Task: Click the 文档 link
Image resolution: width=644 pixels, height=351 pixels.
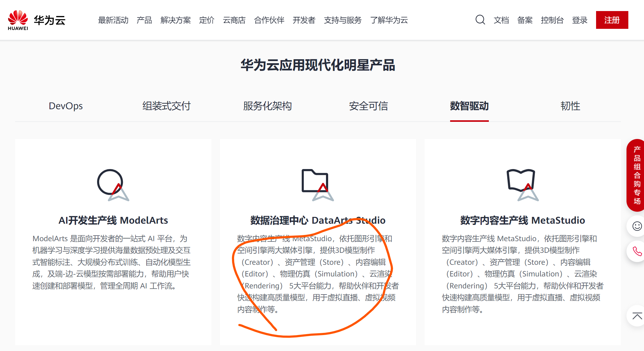Action: coord(501,20)
